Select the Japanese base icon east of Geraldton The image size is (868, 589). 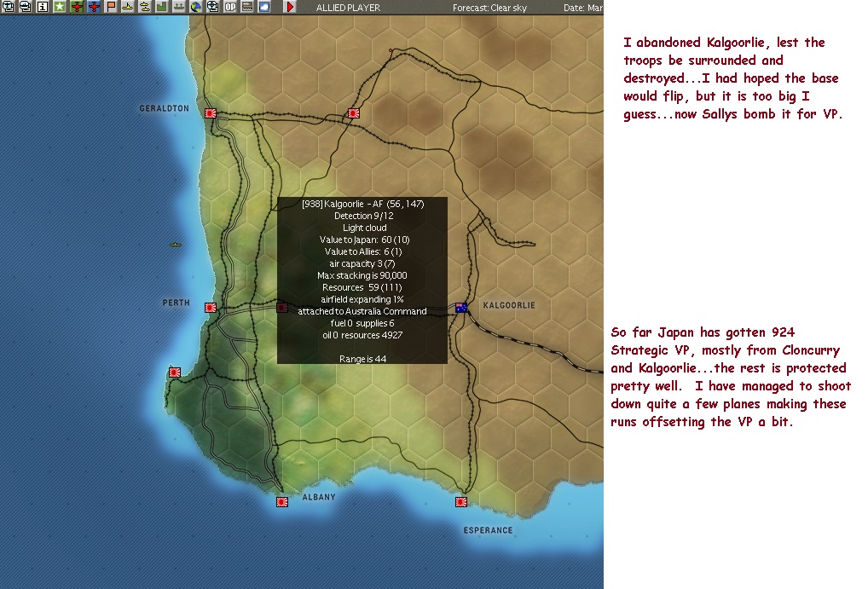point(354,113)
